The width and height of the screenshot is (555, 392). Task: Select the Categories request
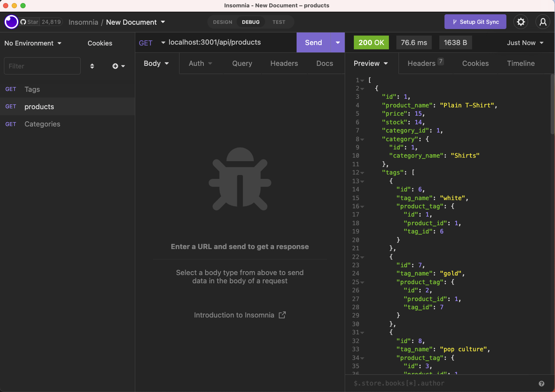click(x=68, y=124)
